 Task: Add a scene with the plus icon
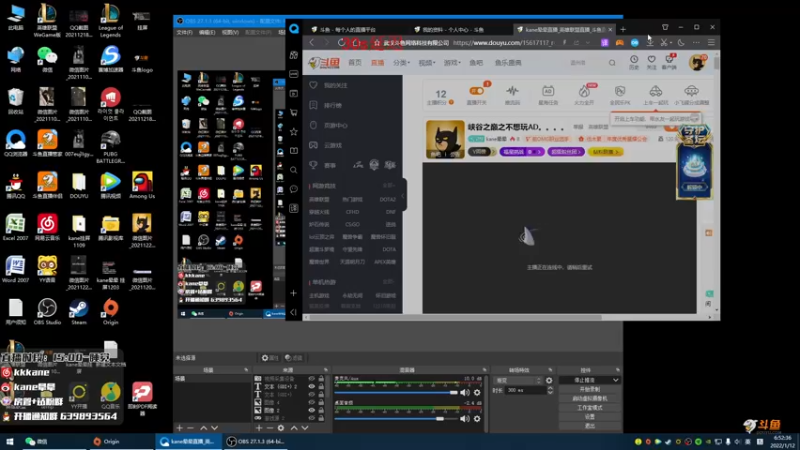[180, 428]
